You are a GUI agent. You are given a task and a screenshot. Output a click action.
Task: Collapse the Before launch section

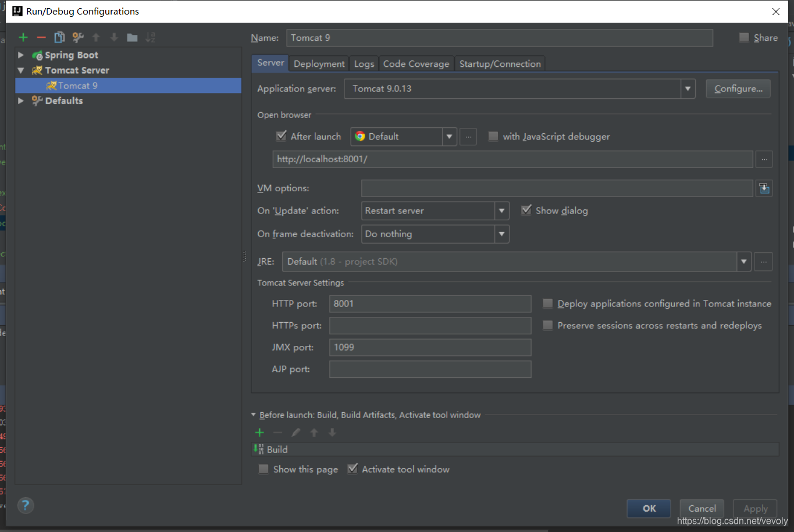pyautogui.click(x=254, y=415)
